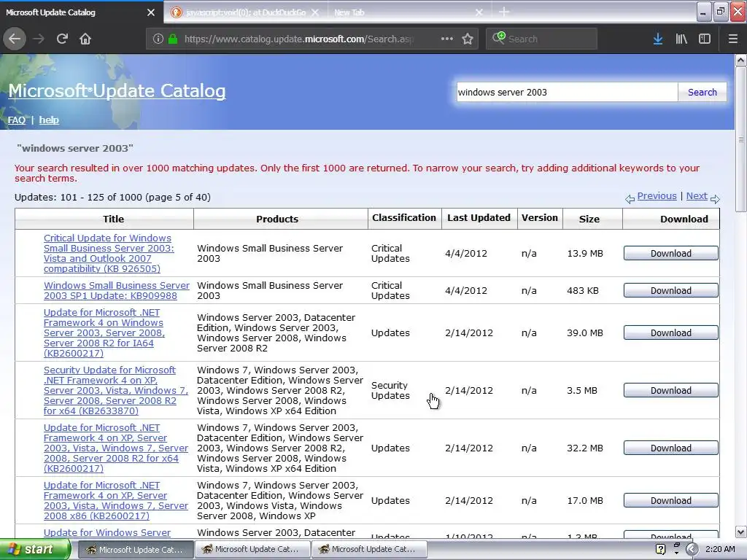
Task: Sort by the Last Updated column header
Action: (479, 217)
